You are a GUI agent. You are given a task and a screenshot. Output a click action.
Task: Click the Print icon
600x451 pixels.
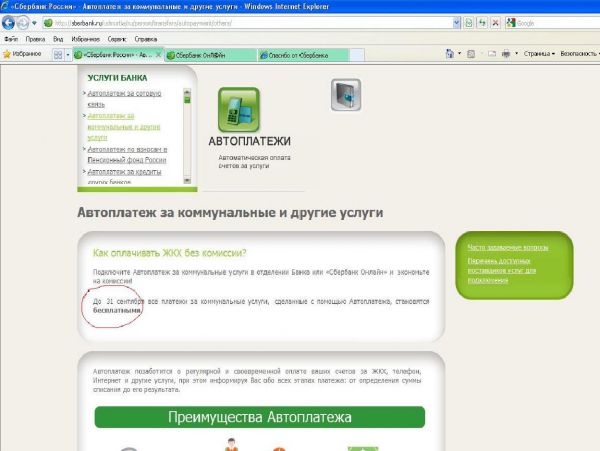(506, 54)
